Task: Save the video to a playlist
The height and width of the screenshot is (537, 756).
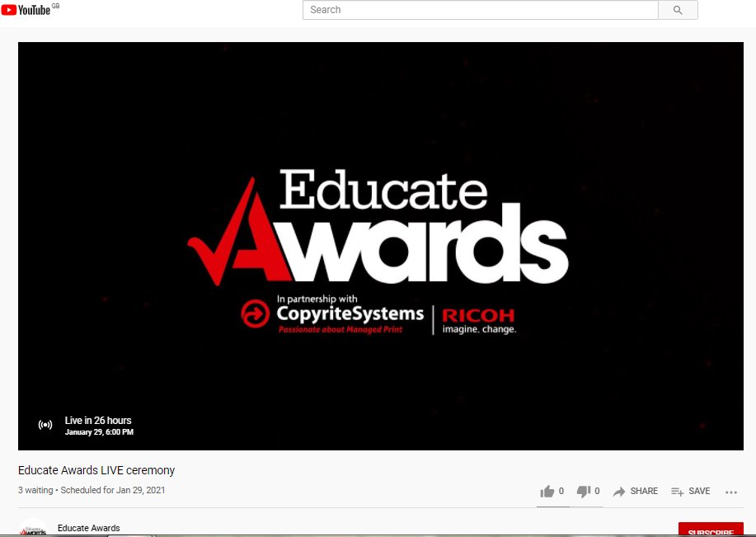Action: [690, 491]
